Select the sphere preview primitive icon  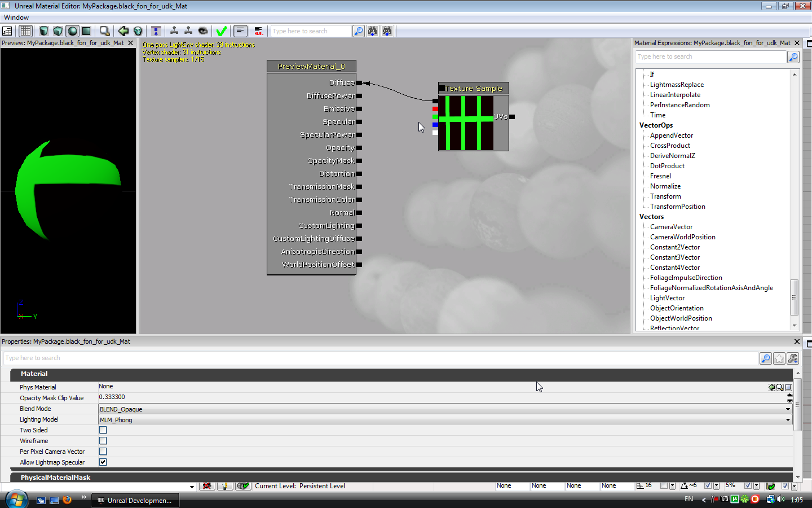click(x=72, y=31)
